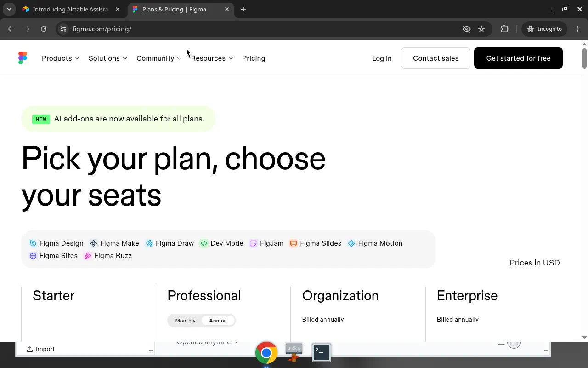Screen dimensions: 588x368
Task: Click the Figma Design product icon
Action: click(x=33, y=243)
